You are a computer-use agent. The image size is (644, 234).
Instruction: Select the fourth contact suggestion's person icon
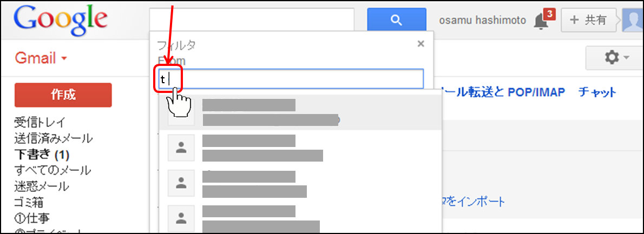pos(181,218)
